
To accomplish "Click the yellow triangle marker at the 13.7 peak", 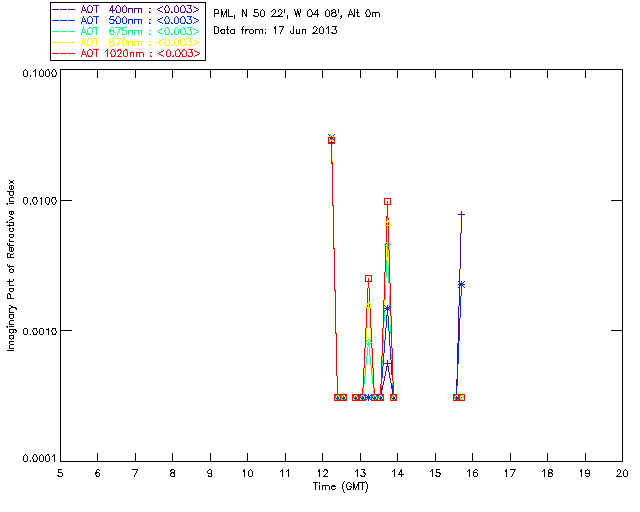I will 387,223.
